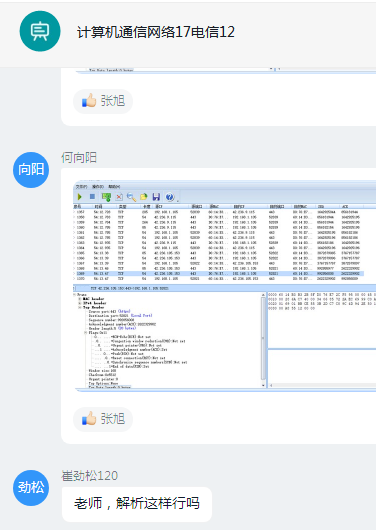Open the group title 计算机通信网络17电信12

[x=156, y=32]
